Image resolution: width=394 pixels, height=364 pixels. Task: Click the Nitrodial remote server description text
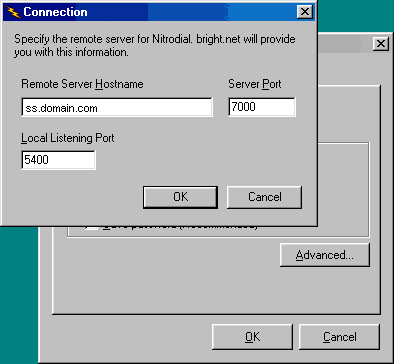[155, 45]
